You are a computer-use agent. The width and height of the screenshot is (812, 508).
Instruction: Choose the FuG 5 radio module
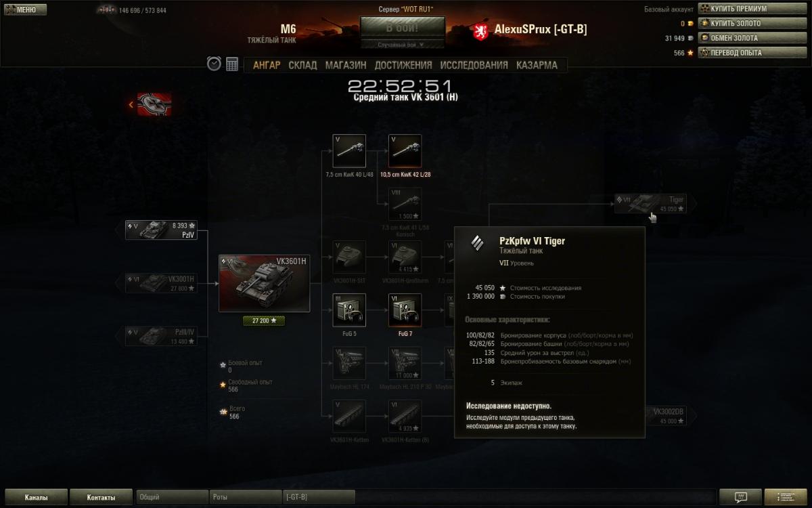350,310
